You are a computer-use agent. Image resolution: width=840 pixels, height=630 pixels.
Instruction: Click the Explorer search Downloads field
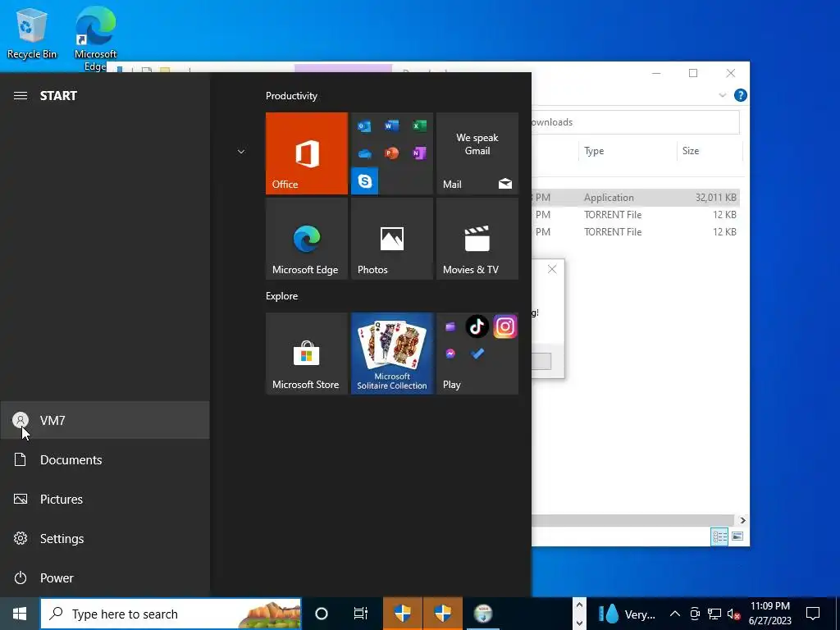click(636, 122)
